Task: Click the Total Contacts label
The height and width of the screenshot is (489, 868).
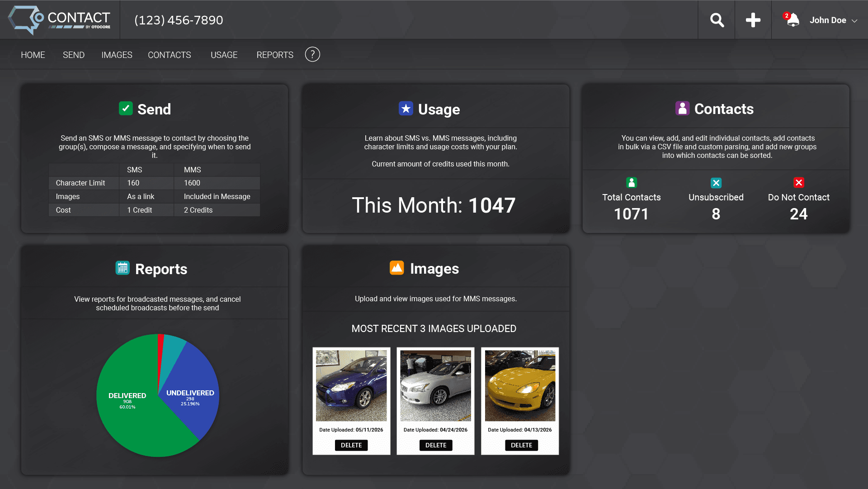Action: (x=632, y=197)
